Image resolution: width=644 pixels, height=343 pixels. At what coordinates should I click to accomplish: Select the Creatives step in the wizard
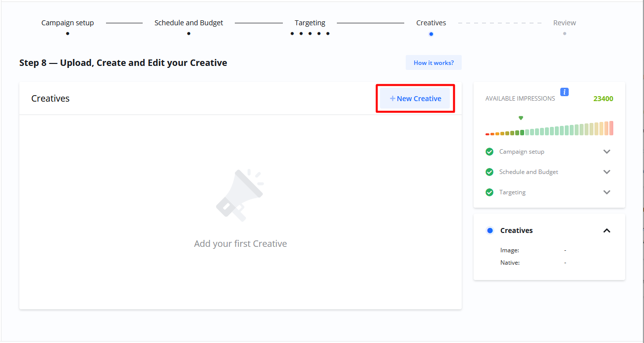click(x=431, y=23)
